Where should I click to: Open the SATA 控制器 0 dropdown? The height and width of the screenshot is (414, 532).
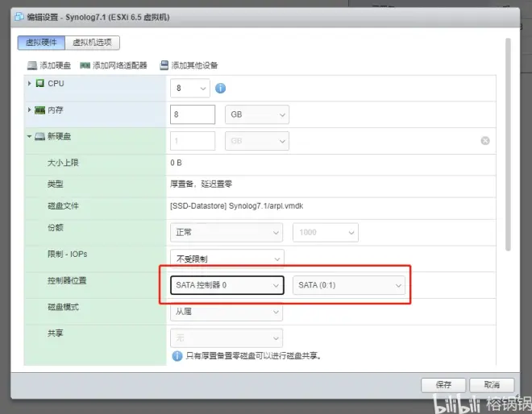pyautogui.click(x=227, y=285)
